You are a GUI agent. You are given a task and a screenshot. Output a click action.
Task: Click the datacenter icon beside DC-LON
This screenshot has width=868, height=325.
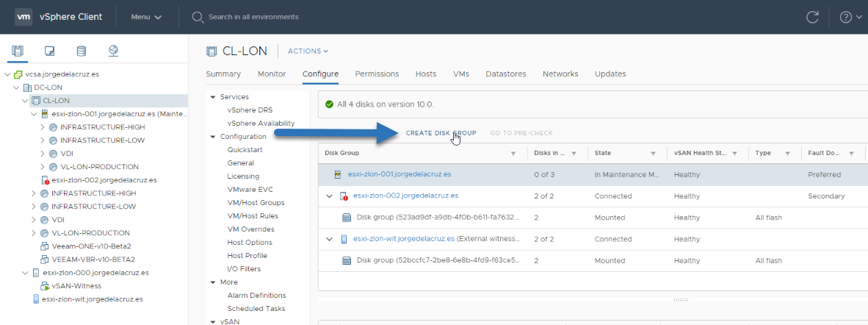click(x=27, y=87)
